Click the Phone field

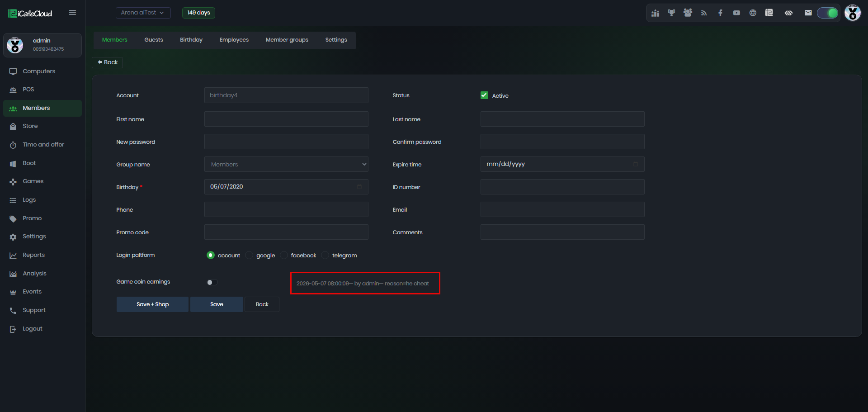pyautogui.click(x=286, y=209)
